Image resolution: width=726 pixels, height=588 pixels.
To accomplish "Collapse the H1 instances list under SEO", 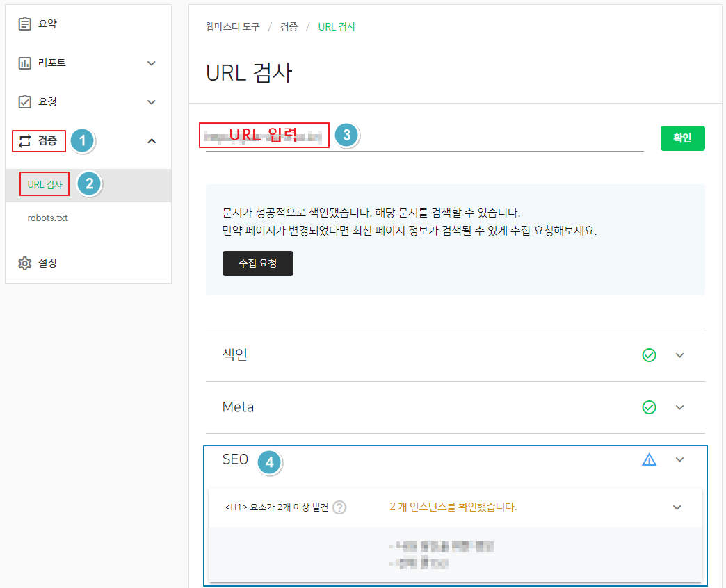I will click(677, 507).
